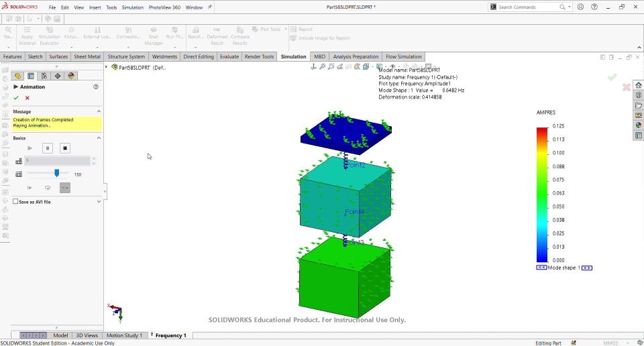The width and height of the screenshot is (644, 346).
Task: Open Motion Study 1 bottom tab
Action: coord(125,335)
